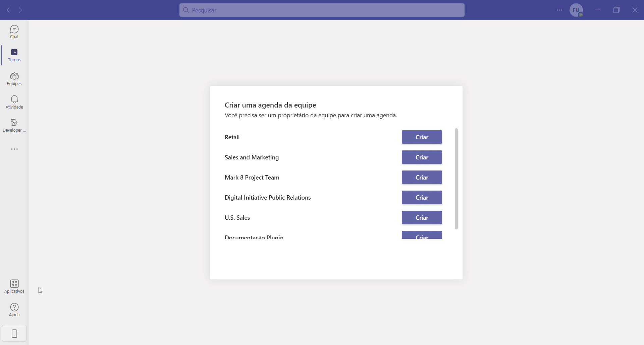Click Criar next to U.S. Sales

pyautogui.click(x=422, y=217)
